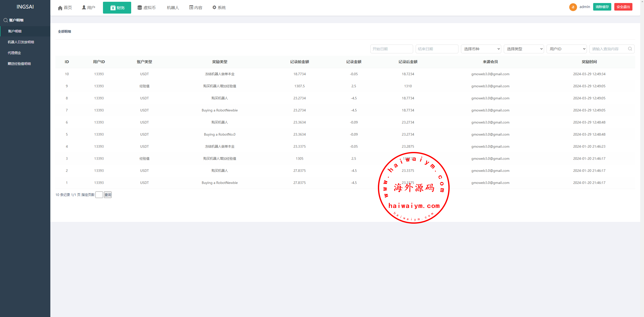The width and height of the screenshot is (644, 317).
Task: Click the content document icon
Action: pyautogui.click(x=191, y=8)
